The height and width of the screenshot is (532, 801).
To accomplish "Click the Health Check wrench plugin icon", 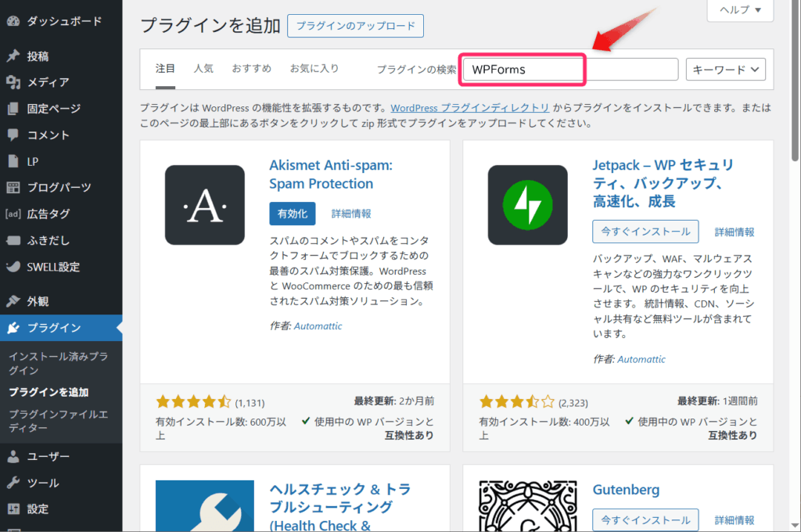I will (204, 505).
